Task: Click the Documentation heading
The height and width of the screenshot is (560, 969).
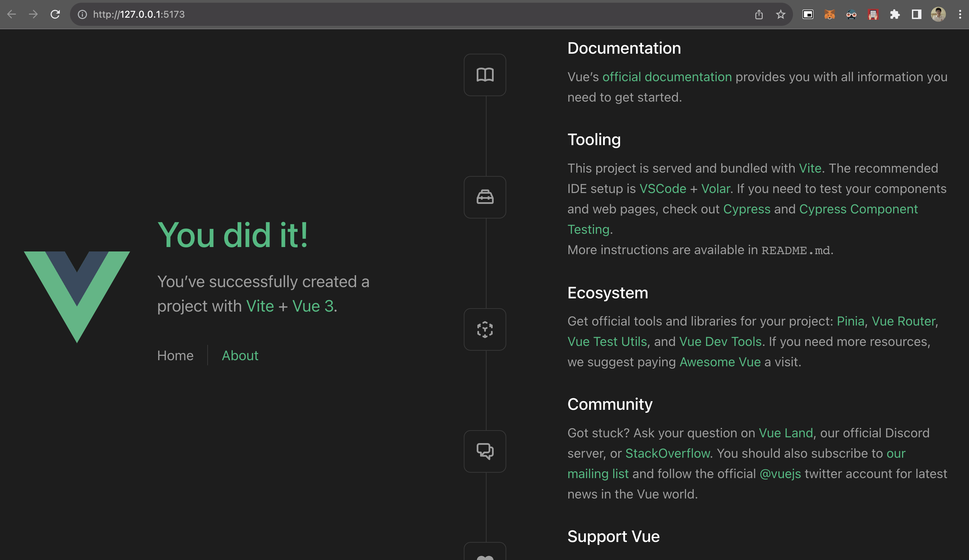Action: tap(624, 48)
